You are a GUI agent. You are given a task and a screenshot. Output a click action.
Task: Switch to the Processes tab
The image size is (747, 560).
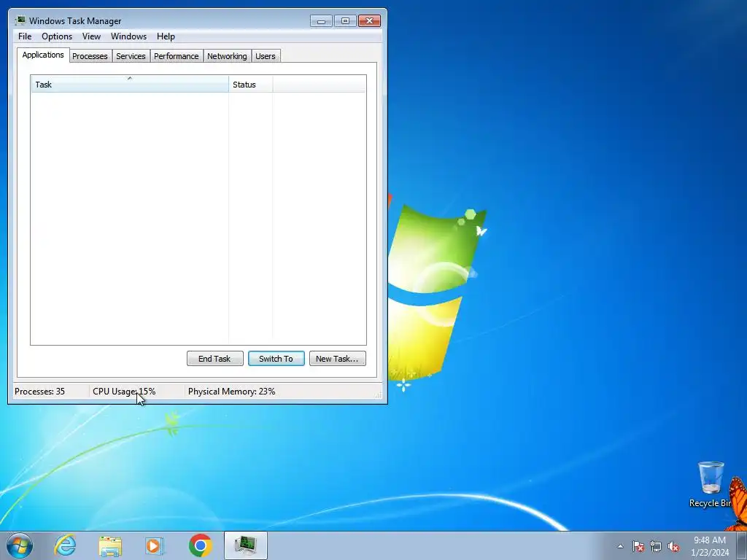point(90,56)
